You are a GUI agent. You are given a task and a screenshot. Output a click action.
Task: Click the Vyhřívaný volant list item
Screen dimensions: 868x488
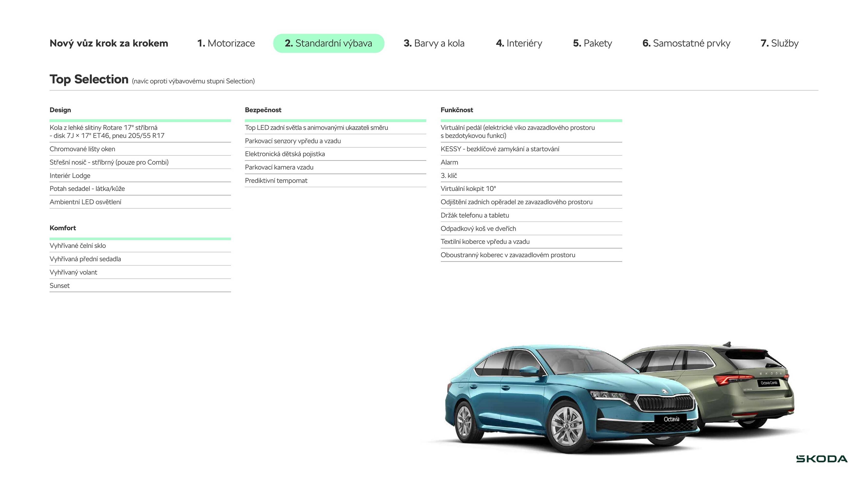[73, 272]
